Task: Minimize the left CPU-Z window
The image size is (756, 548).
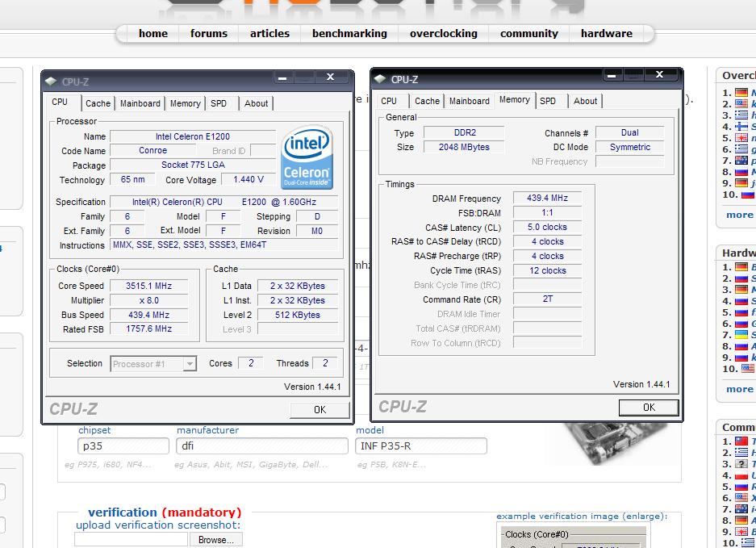Action: [x=283, y=77]
